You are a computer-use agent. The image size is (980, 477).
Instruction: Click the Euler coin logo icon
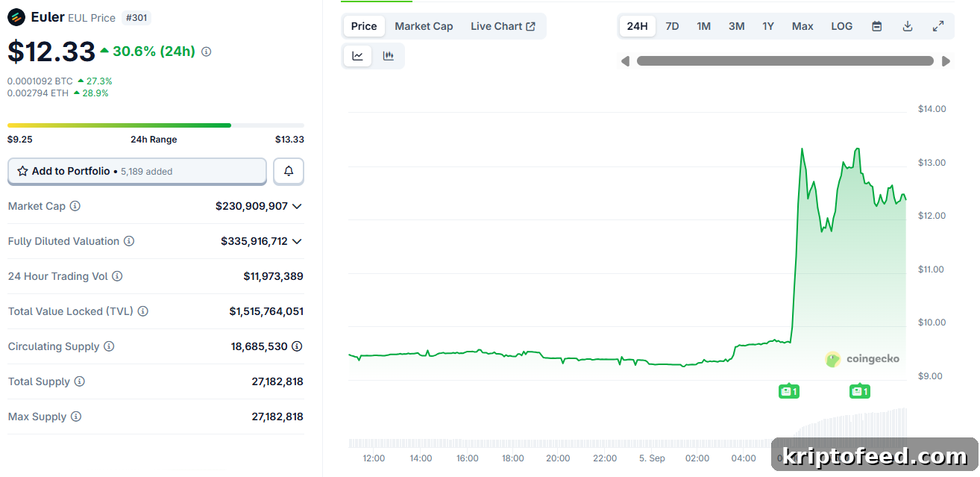coord(16,16)
